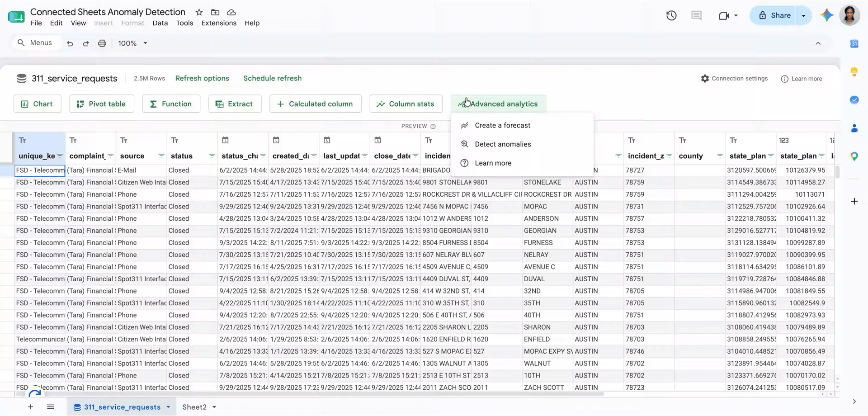The width and height of the screenshot is (868, 416).
Task: Click the print icon
Action: (102, 43)
